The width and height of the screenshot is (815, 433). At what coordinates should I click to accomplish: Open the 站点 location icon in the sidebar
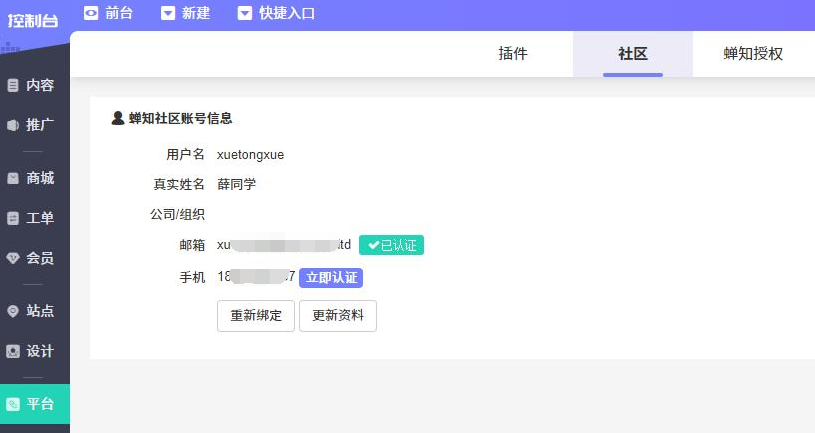point(13,311)
